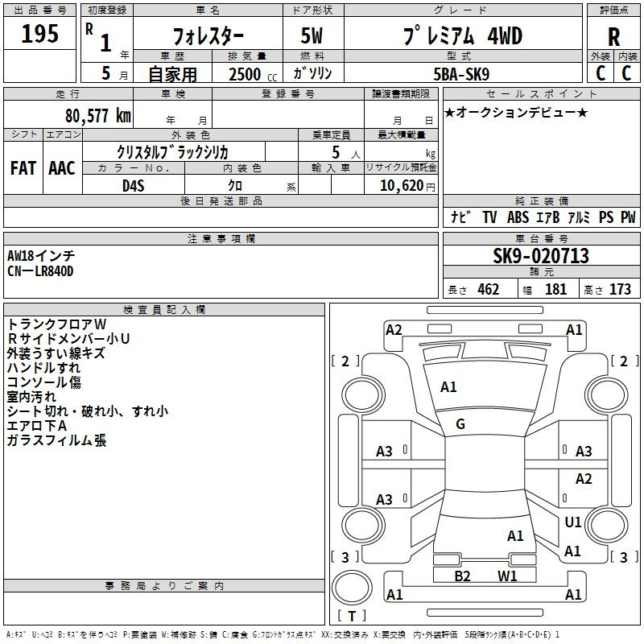
Task: Click the アルミ equipment entry
Action: pyautogui.click(x=579, y=217)
